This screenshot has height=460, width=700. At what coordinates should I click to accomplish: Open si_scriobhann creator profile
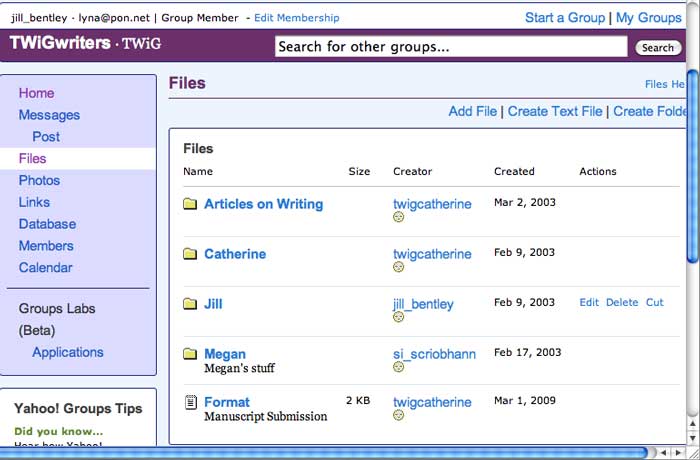(x=434, y=354)
